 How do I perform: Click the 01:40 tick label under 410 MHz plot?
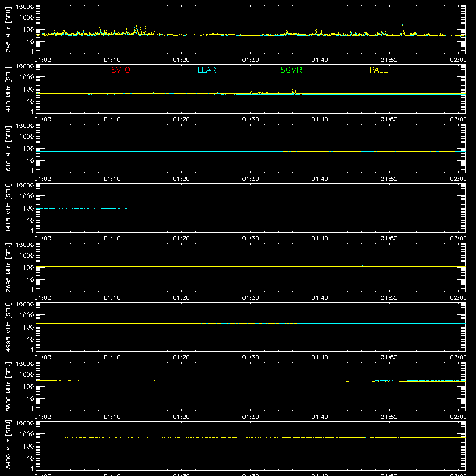(x=320, y=120)
